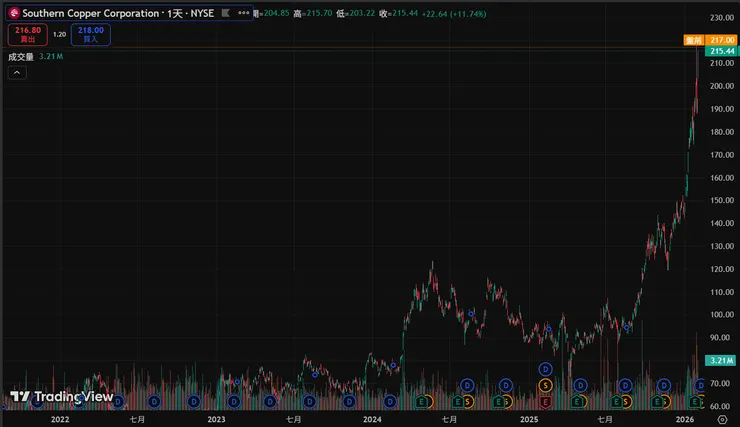Click the 3.21 M volume value in legend

(51, 57)
